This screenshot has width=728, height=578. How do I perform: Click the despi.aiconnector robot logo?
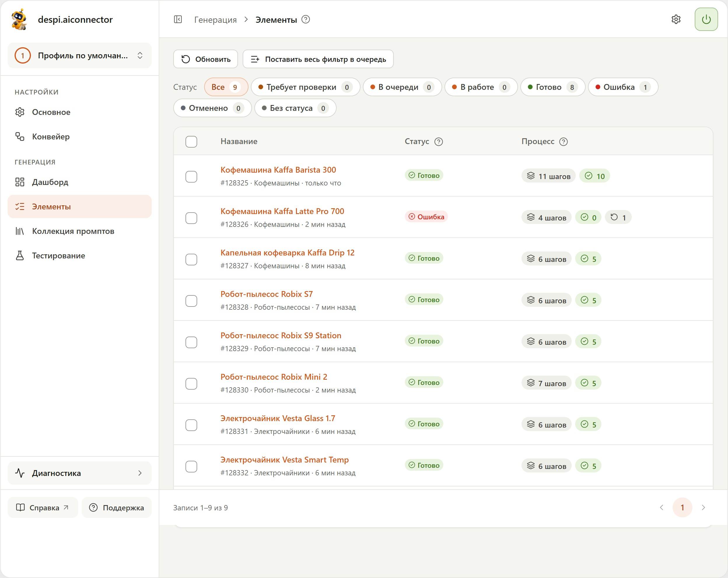click(20, 20)
